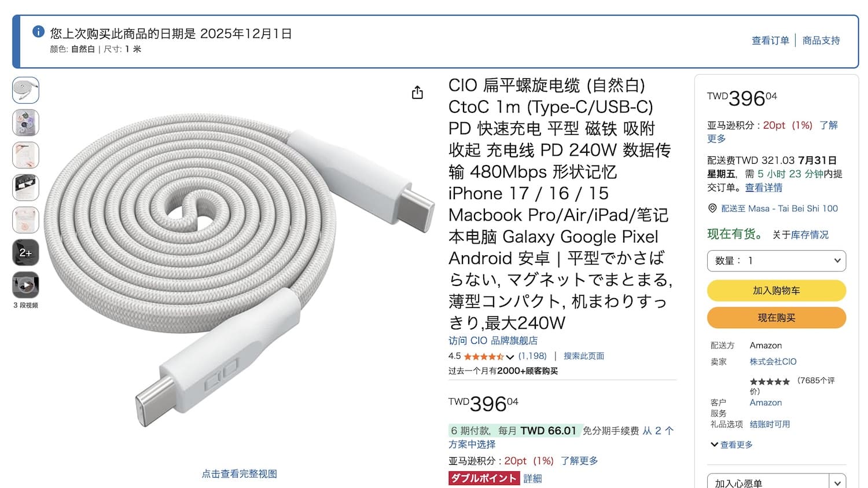Viewport: 868px width, 488px height.
Task: Click the blue info icon in purchase notice
Action: 38,32
